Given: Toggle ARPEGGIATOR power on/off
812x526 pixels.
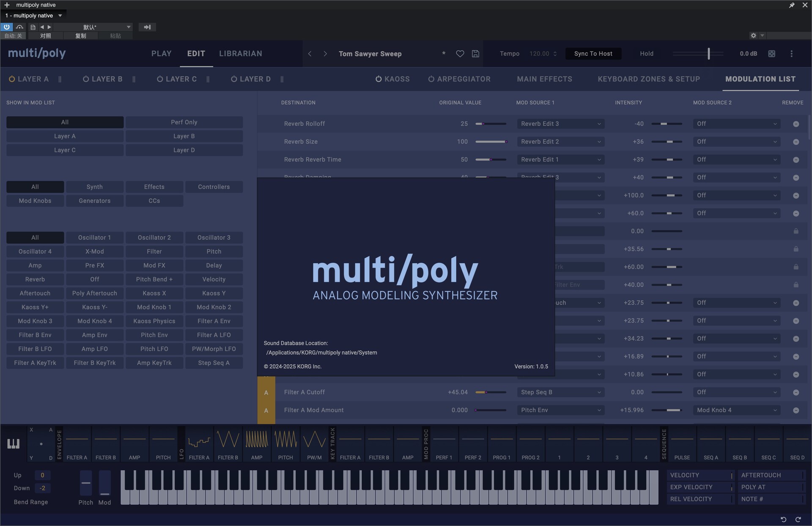Looking at the screenshot, I should [x=431, y=79].
